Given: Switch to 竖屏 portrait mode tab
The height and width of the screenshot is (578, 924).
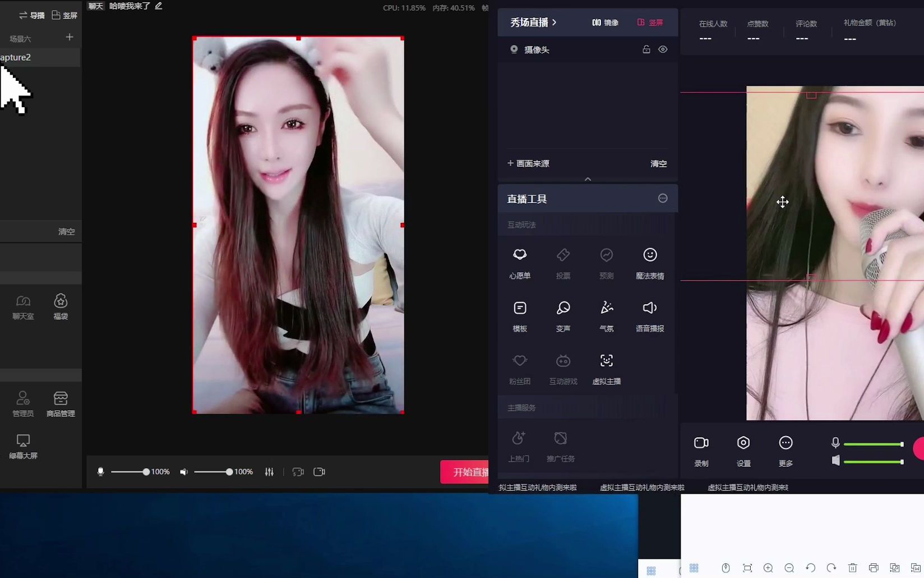Looking at the screenshot, I should (x=650, y=22).
